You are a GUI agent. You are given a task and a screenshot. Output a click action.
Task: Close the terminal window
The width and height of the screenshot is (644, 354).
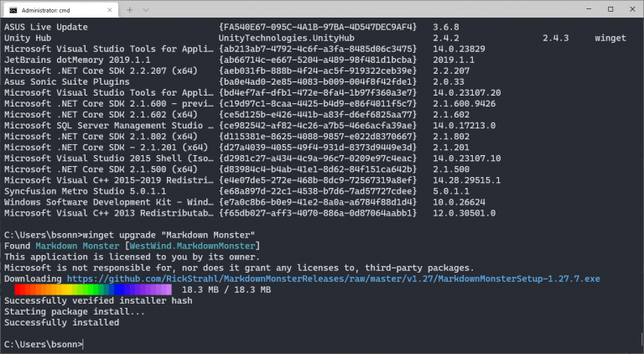(x=632, y=9)
